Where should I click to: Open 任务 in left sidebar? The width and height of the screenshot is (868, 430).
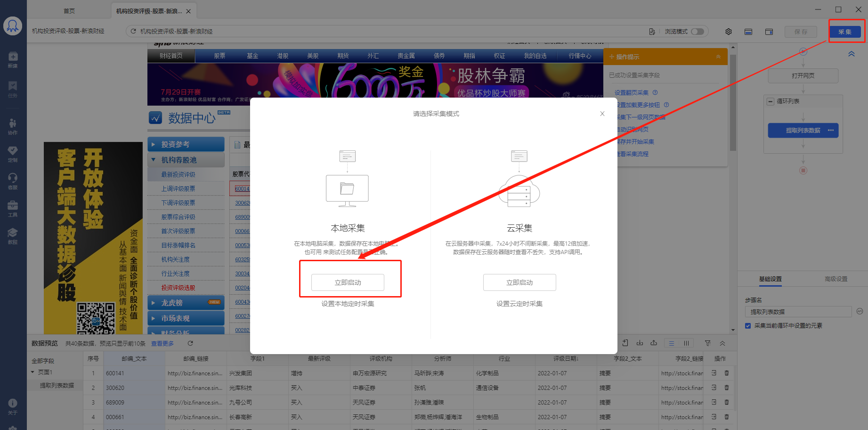(x=13, y=89)
